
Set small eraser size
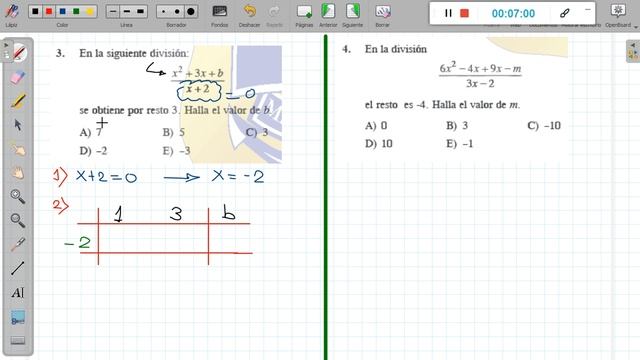(164, 11)
